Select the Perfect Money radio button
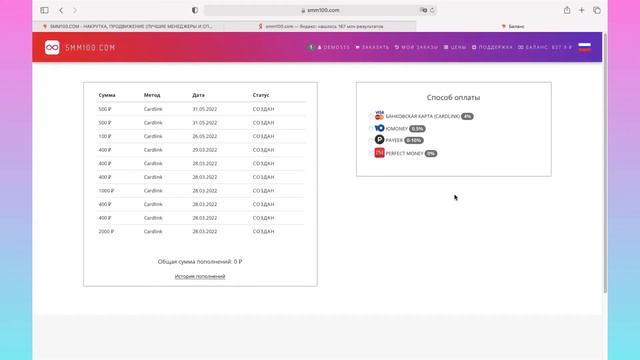Viewport: 640px width, 360px height. coord(371,153)
